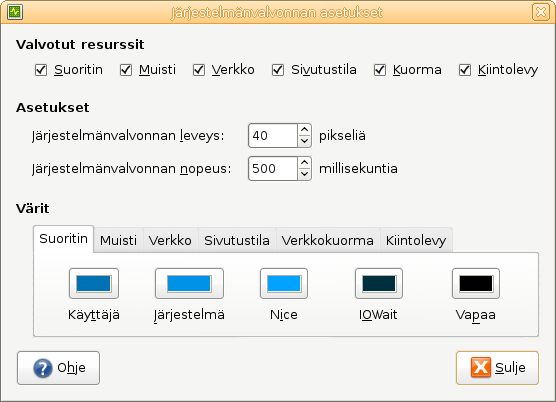This screenshot has height=402, width=556.
Task: Toggle the Sivutustila checkbox
Action: (x=278, y=70)
